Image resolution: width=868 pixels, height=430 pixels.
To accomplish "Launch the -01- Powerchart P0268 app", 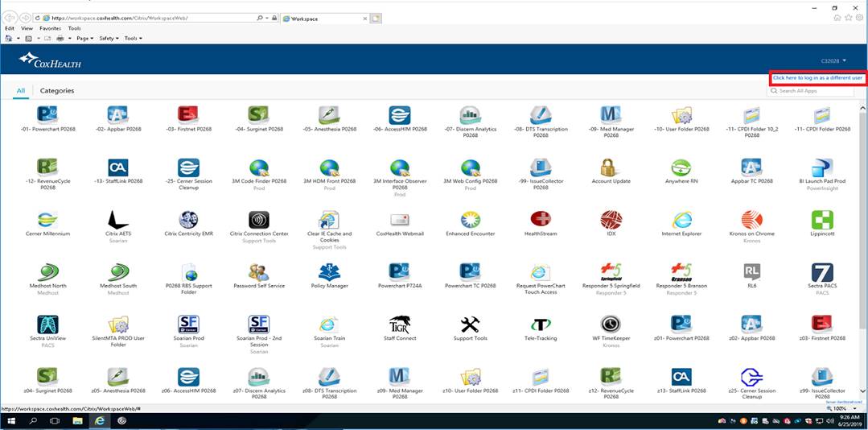I will coord(47,114).
